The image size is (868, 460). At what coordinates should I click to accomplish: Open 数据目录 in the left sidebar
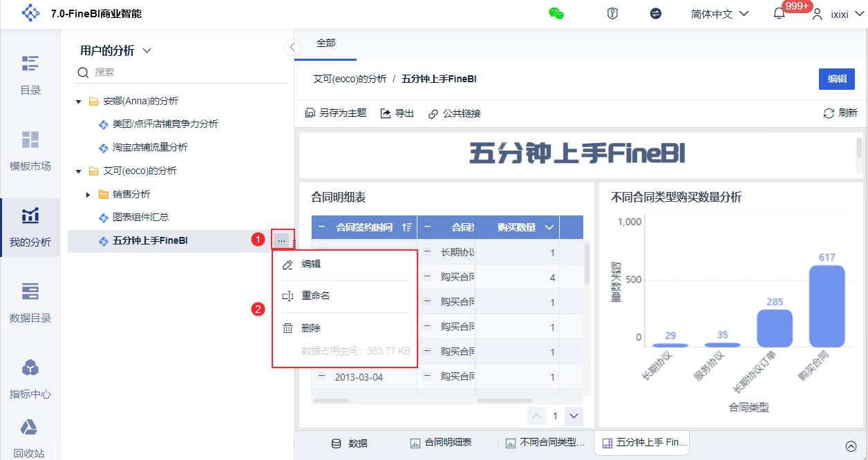click(x=30, y=304)
